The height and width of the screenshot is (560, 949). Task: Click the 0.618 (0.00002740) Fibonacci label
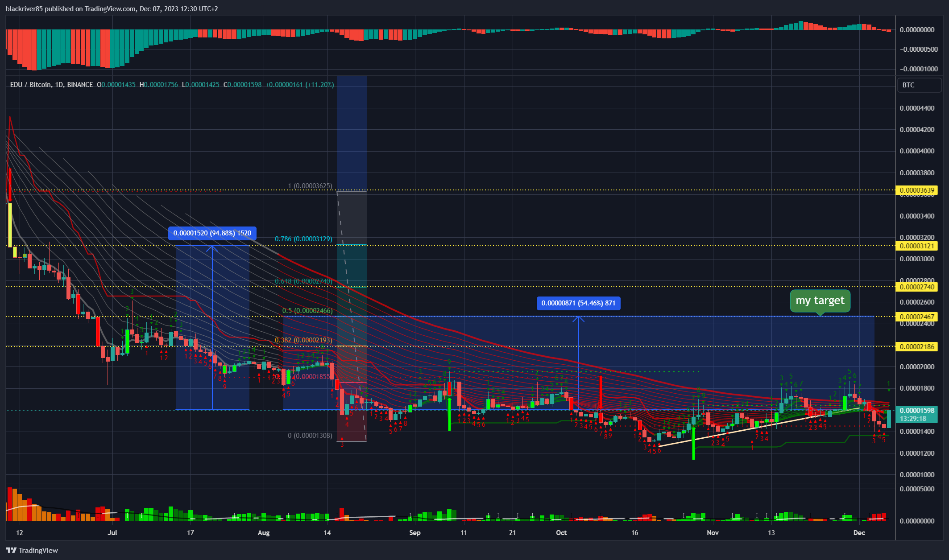(303, 281)
